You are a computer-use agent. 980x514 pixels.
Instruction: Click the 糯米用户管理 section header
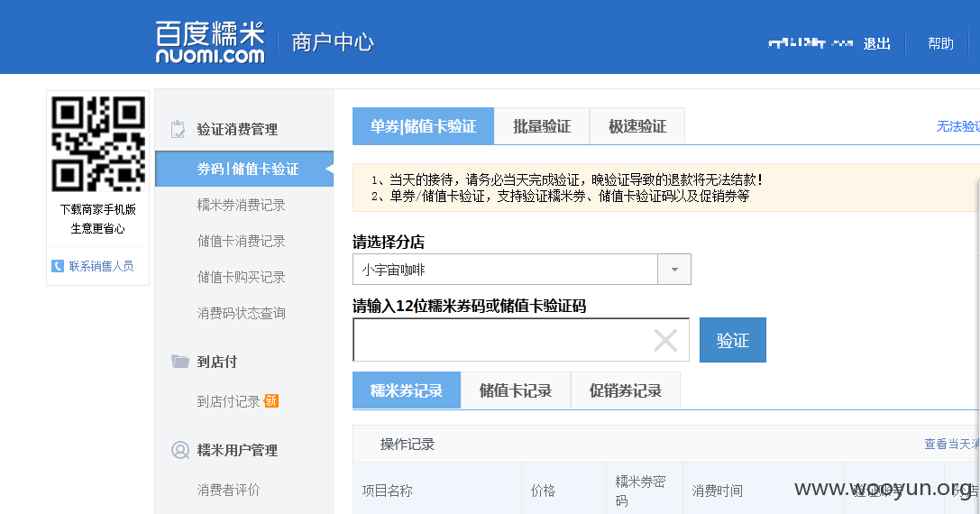coord(237,450)
